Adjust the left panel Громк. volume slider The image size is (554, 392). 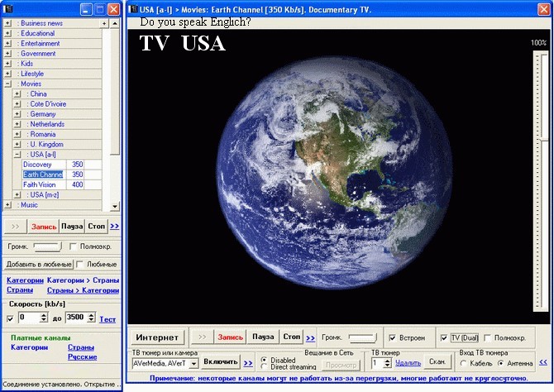[48, 246]
